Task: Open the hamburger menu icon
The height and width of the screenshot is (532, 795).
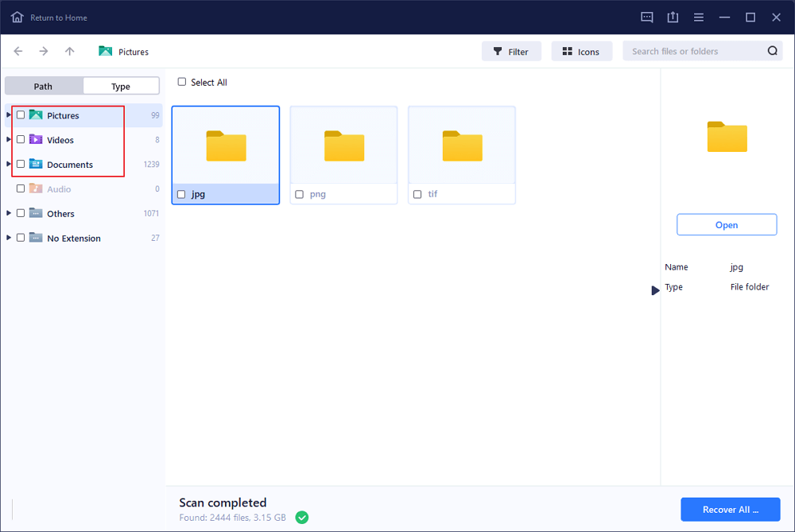Action: [x=698, y=17]
